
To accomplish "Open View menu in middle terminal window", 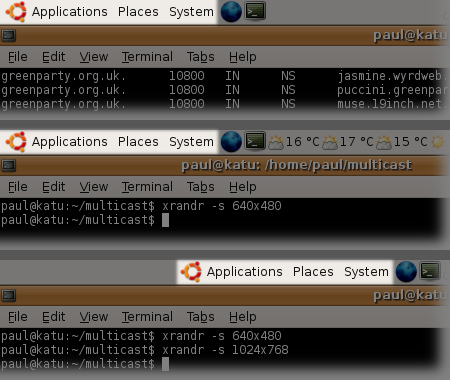I will [x=94, y=187].
